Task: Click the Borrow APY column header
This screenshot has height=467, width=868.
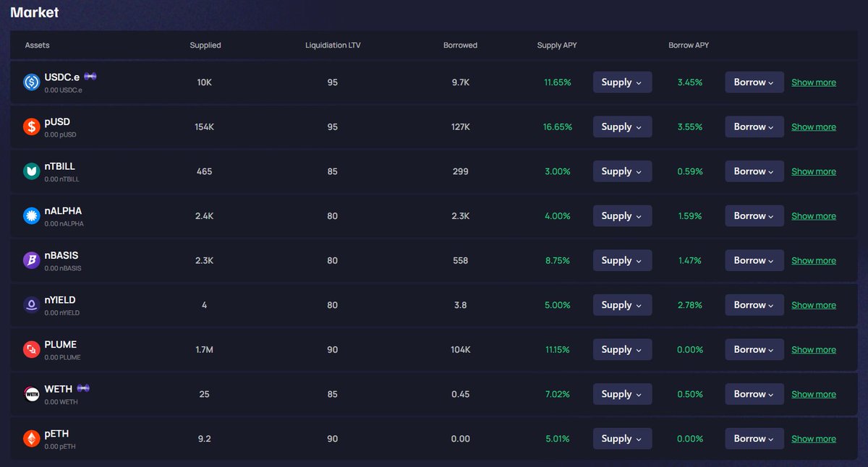Action: (x=689, y=45)
